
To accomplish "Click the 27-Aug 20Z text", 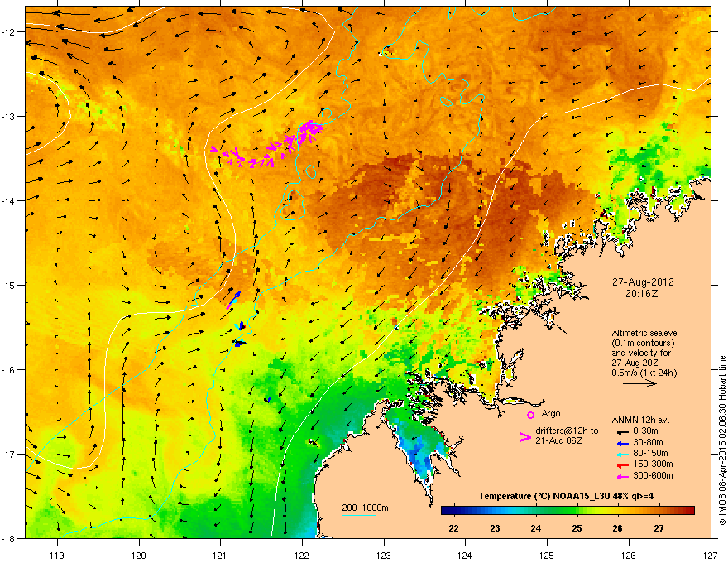I will (x=635, y=363).
